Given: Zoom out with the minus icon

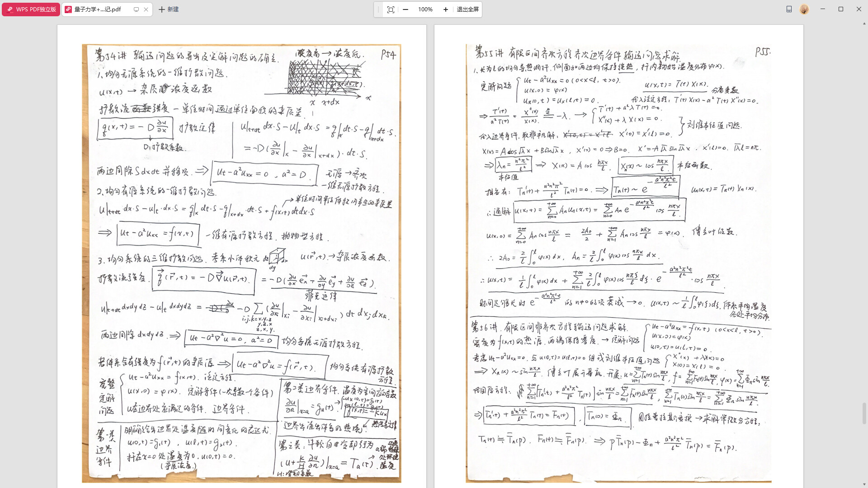Looking at the screenshot, I should click(406, 9).
